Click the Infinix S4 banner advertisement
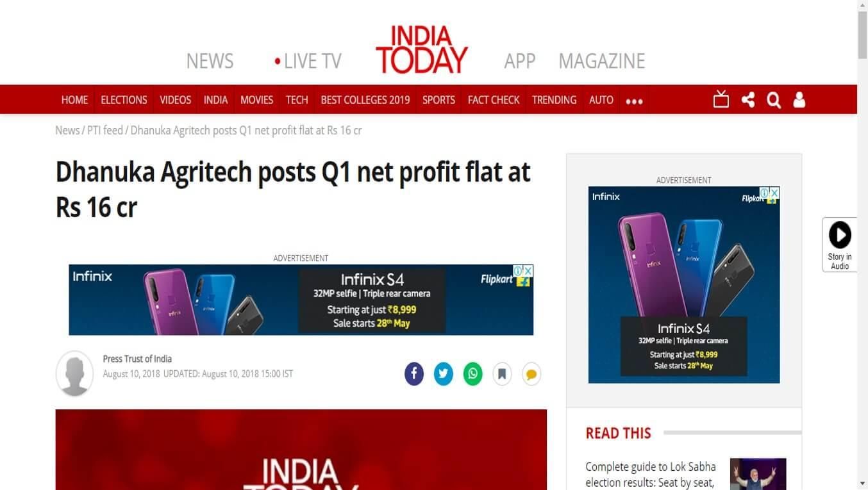The height and width of the screenshot is (490, 868). tap(301, 300)
